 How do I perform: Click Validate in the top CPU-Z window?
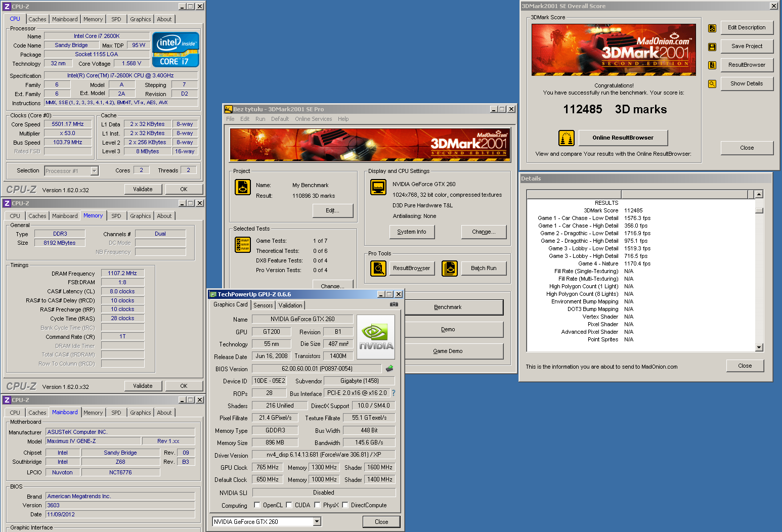[x=143, y=189]
